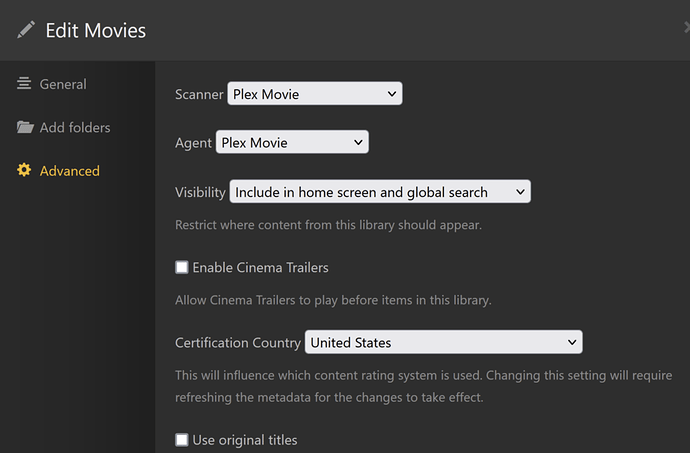Click the Use original titles label text
Screen dimensions: 690x453
tap(245, 439)
